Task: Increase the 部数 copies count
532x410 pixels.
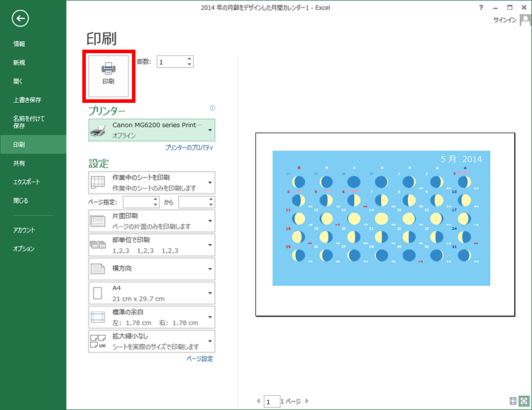Action: 189,59
